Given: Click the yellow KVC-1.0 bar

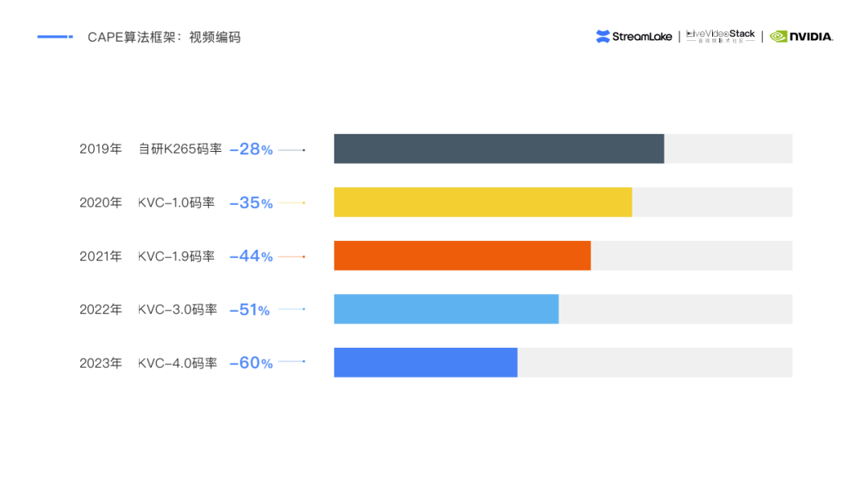Looking at the screenshot, I should (x=482, y=202).
